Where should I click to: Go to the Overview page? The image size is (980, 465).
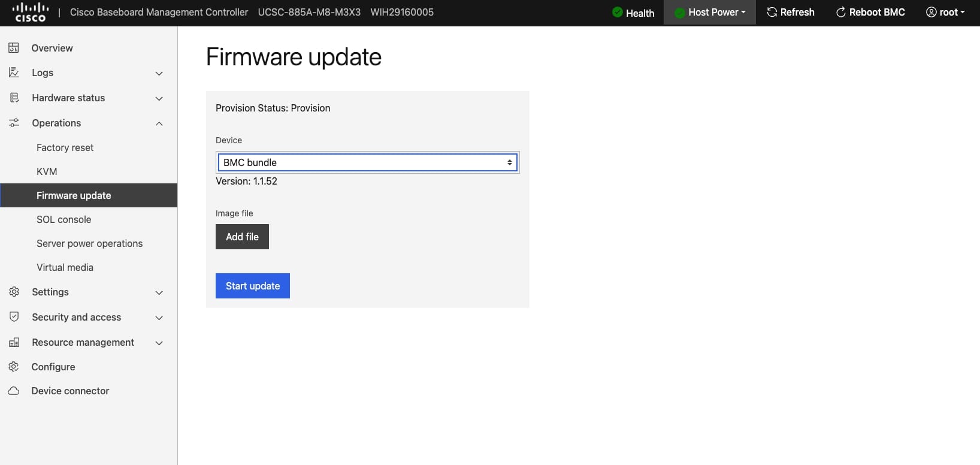click(52, 48)
